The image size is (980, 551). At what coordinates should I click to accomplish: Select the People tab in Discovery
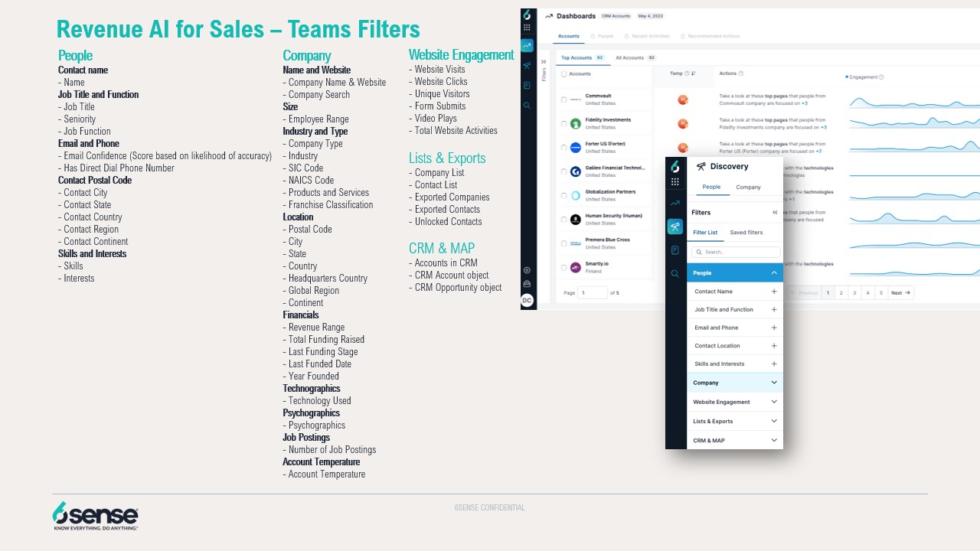711,187
